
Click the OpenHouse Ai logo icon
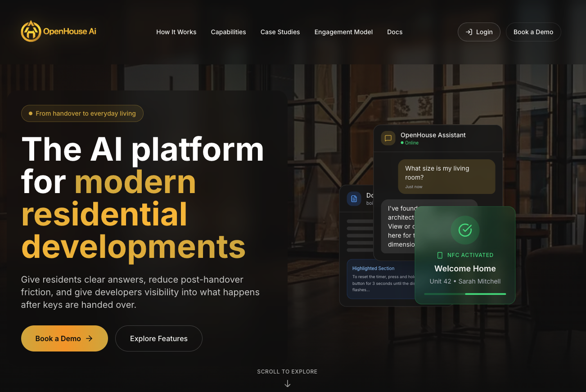pyautogui.click(x=31, y=32)
